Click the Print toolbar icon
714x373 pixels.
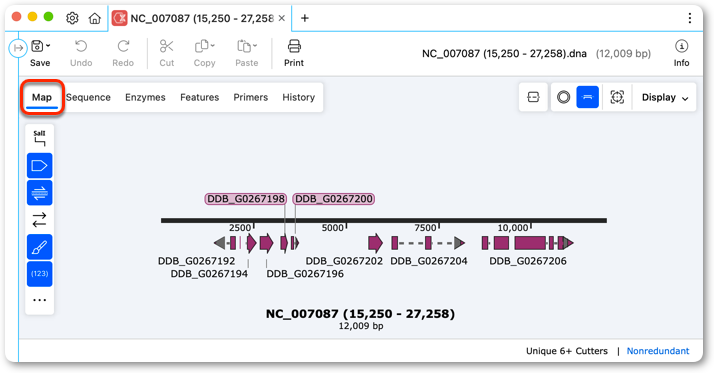pyautogui.click(x=294, y=53)
